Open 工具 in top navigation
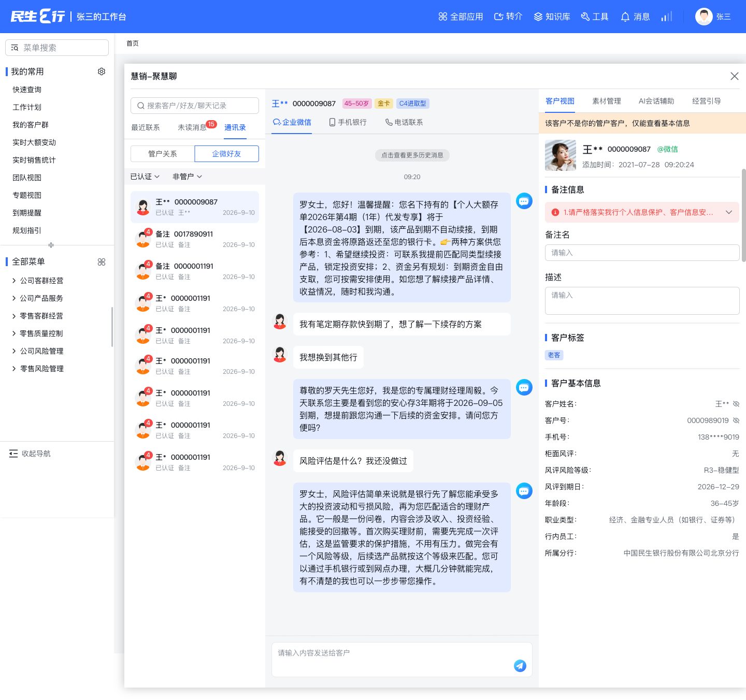Viewport: 746px width, 700px height. [594, 17]
